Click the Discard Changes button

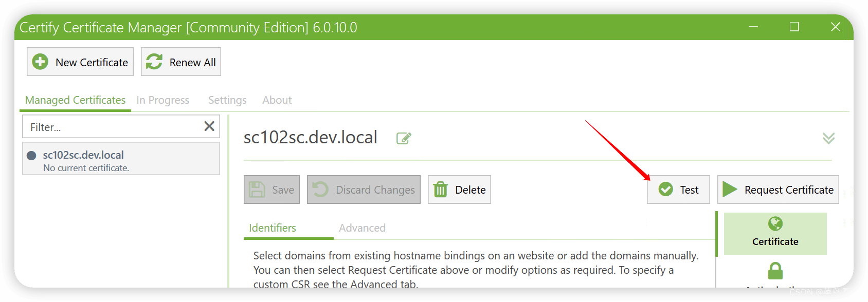pos(364,190)
